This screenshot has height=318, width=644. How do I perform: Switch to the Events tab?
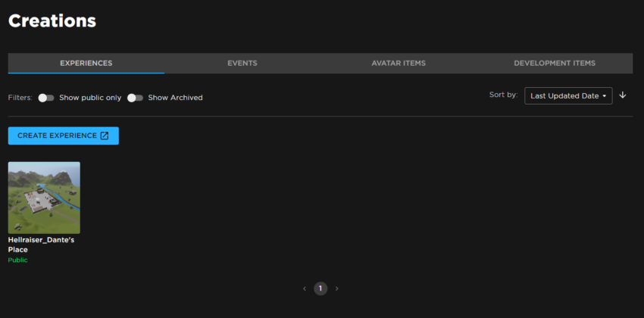(242, 63)
